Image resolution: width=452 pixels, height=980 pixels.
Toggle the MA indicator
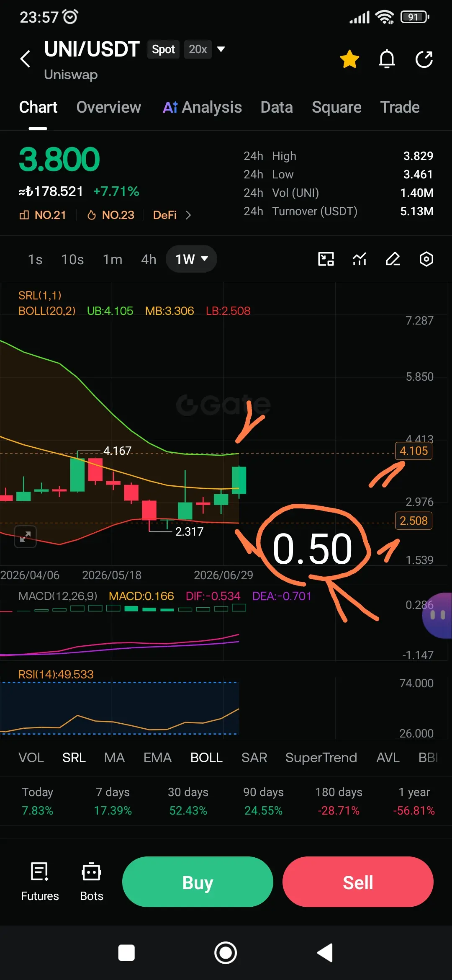(x=114, y=758)
